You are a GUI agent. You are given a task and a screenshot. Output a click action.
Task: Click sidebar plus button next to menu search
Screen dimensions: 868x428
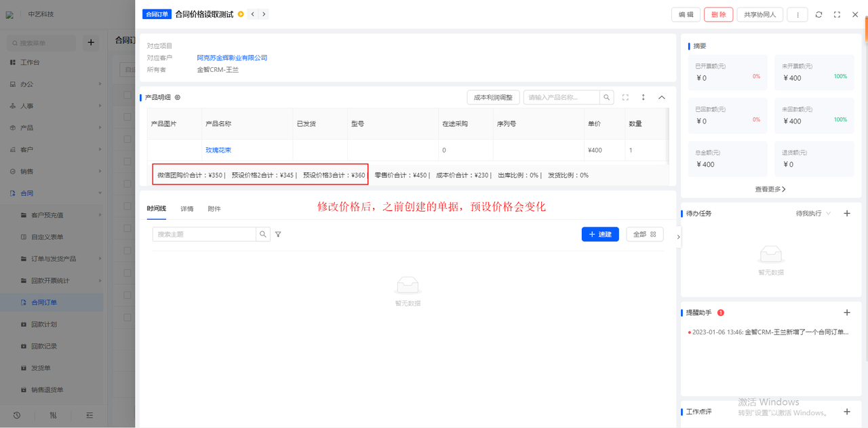click(90, 43)
